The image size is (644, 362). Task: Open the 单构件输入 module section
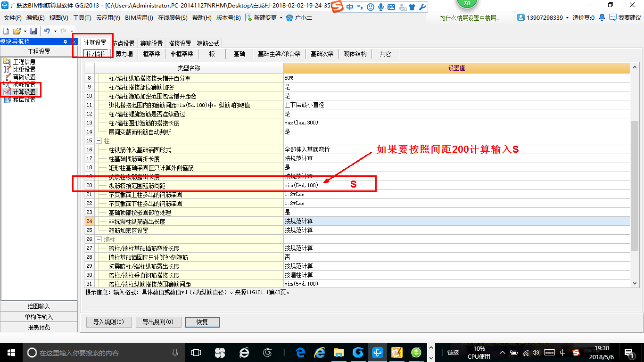click(39, 317)
